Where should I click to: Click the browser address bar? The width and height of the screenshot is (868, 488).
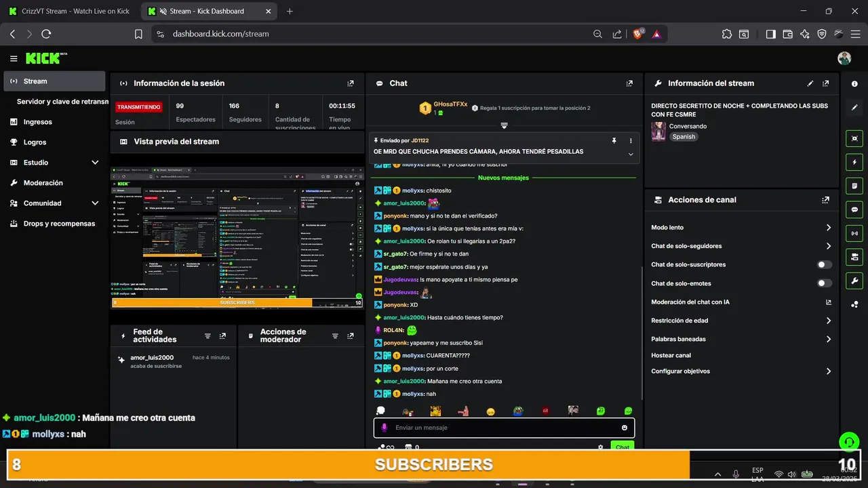coord(376,34)
